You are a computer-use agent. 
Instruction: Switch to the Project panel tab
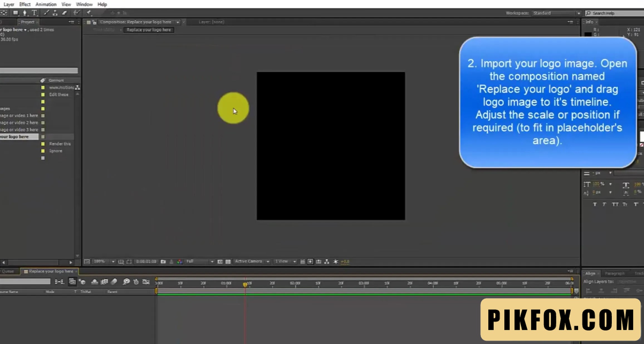(28, 22)
